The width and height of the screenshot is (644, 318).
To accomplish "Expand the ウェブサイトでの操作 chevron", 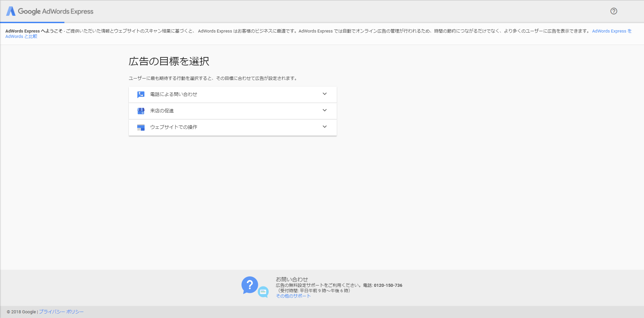I will pos(325,127).
